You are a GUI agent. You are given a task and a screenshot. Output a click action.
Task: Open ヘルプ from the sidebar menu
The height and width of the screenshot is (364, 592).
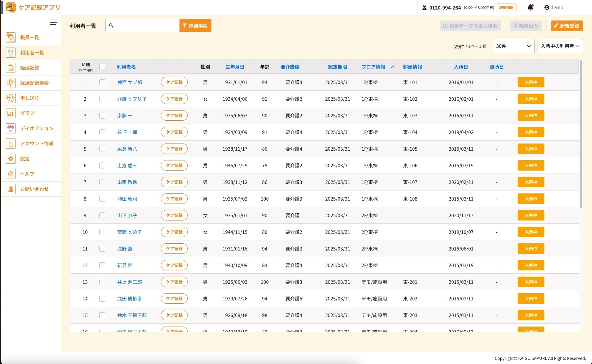pyautogui.click(x=31, y=174)
